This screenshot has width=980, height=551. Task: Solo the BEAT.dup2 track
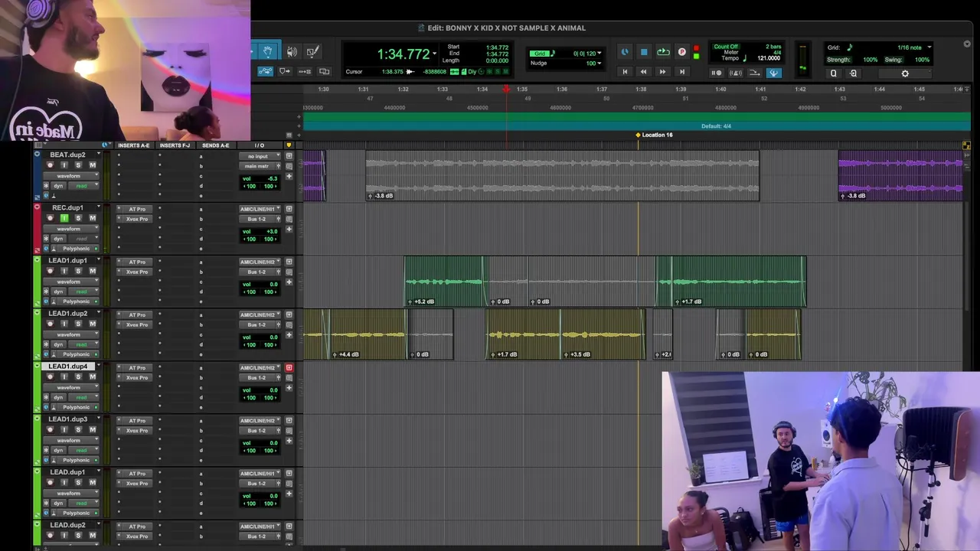tap(78, 165)
